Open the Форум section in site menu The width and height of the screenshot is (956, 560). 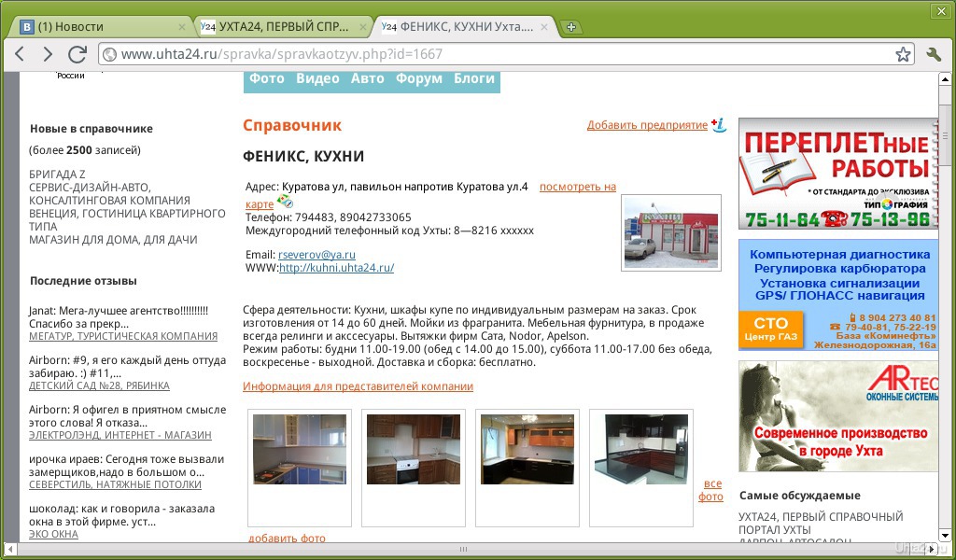pos(419,78)
